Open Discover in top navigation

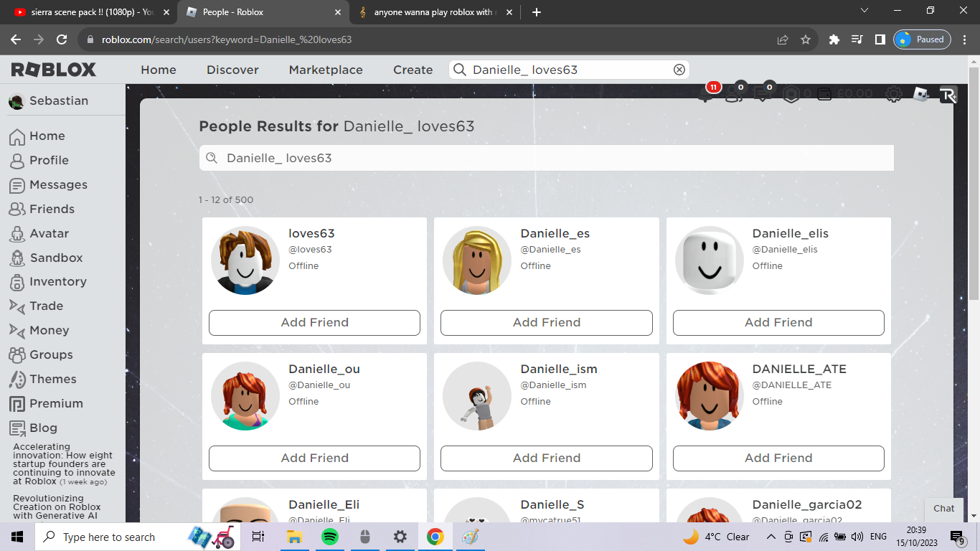tap(232, 70)
